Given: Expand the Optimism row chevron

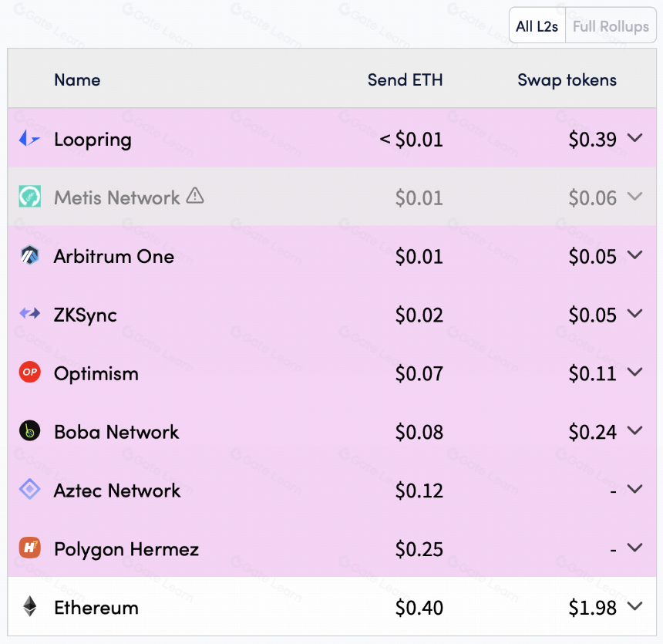Looking at the screenshot, I should coord(635,372).
